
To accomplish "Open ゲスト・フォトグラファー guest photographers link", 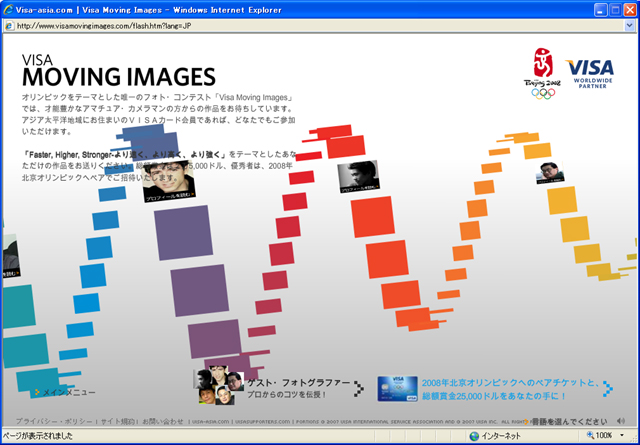I will pyautogui.click(x=298, y=383).
